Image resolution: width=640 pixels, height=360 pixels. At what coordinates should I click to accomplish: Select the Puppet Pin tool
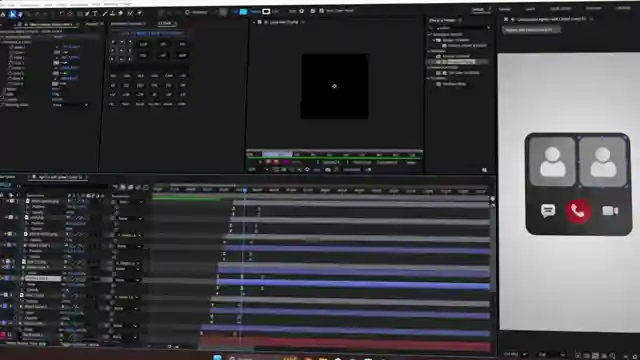140,13
